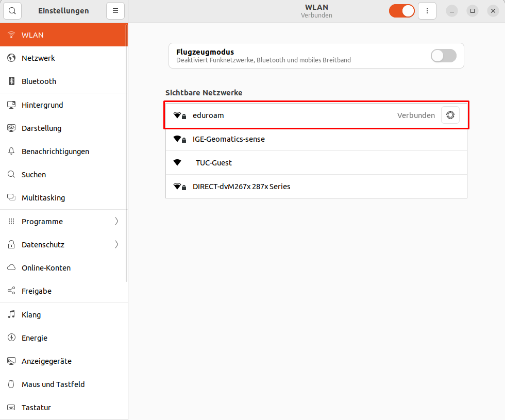Screen dimensions: 505x420
Task: Click the Multitasking sidebar icon
Action: pos(11,198)
